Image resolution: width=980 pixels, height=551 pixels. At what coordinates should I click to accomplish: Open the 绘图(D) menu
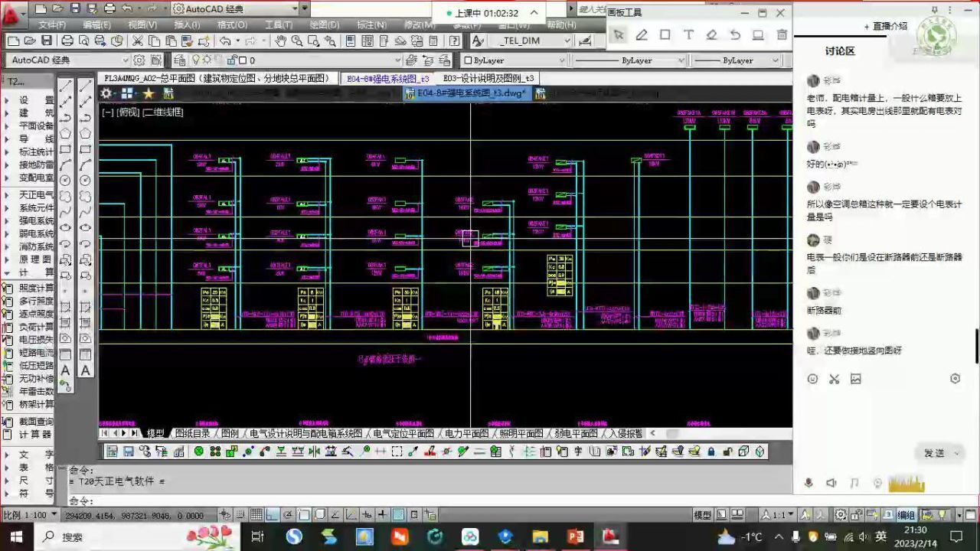pos(325,24)
